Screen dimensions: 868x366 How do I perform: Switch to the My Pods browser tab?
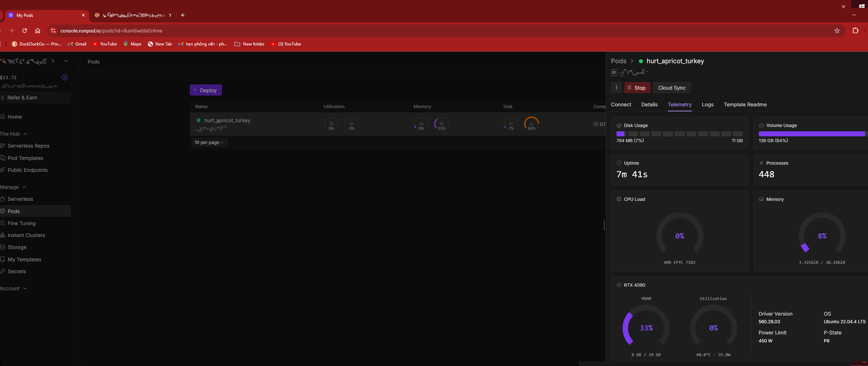[47, 15]
